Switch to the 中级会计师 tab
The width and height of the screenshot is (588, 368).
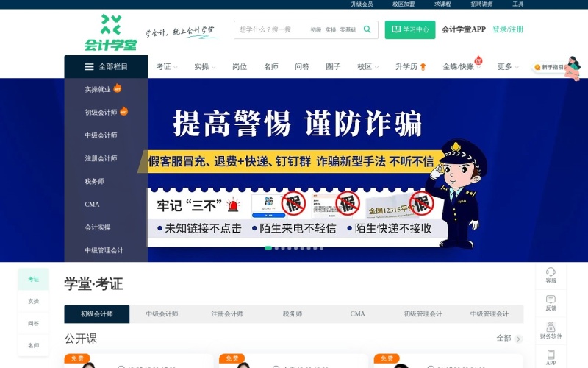point(162,314)
